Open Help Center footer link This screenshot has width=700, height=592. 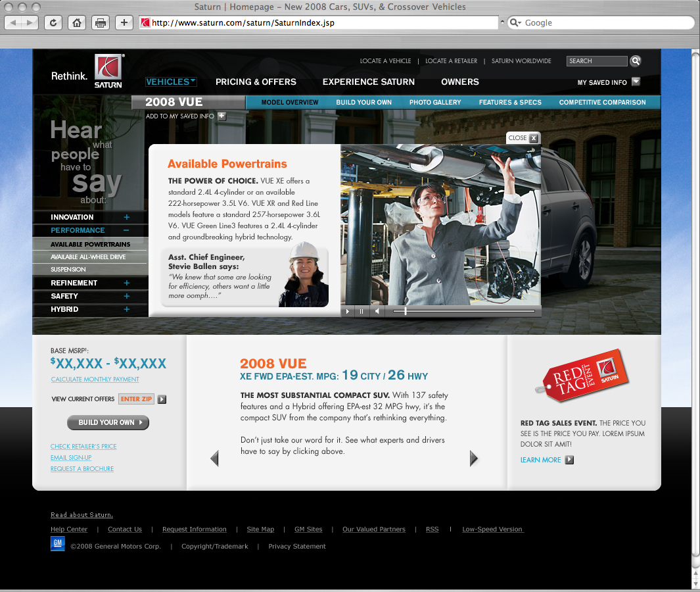[69, 529]
